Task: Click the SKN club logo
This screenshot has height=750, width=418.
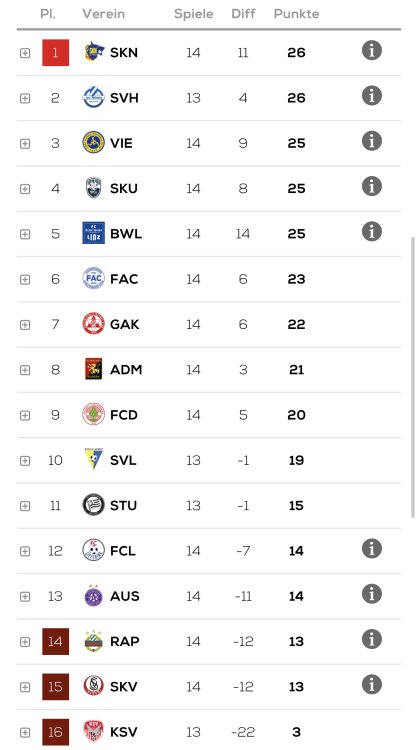Action: point(94,52)
